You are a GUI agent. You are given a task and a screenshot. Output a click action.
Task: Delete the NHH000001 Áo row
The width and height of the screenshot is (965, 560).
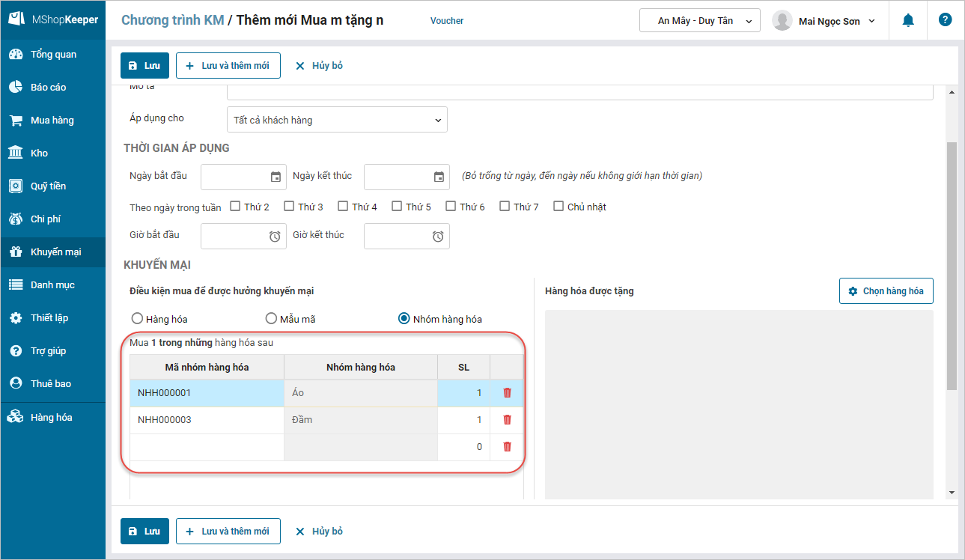507,393
